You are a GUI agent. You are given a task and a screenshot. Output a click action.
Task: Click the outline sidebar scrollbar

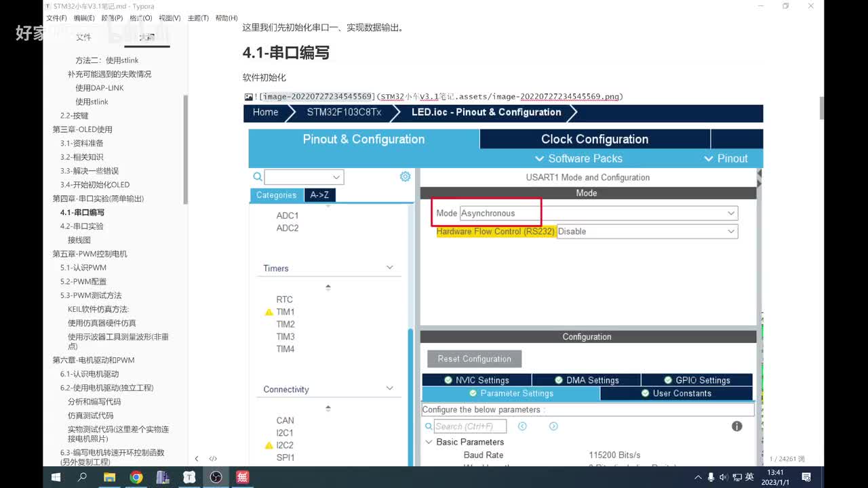(x=186, y=149)
